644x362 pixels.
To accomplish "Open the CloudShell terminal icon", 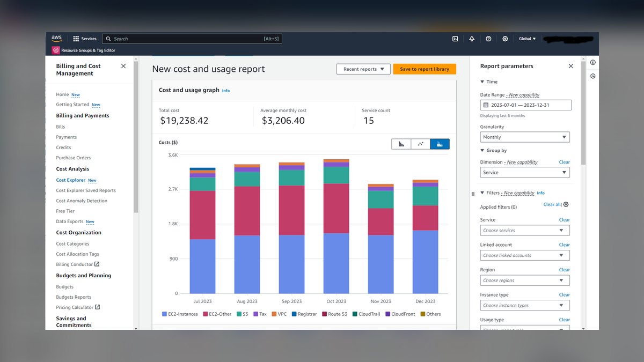I will click(455, 39).
